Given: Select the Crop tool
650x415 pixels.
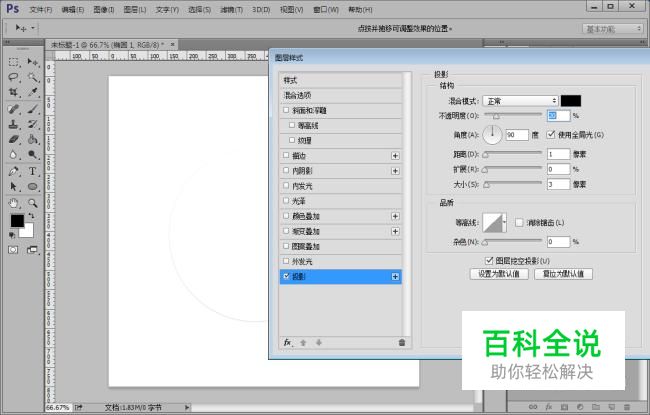Looking at the screenshot, I should pyautogui.click(x=14, y=92).
